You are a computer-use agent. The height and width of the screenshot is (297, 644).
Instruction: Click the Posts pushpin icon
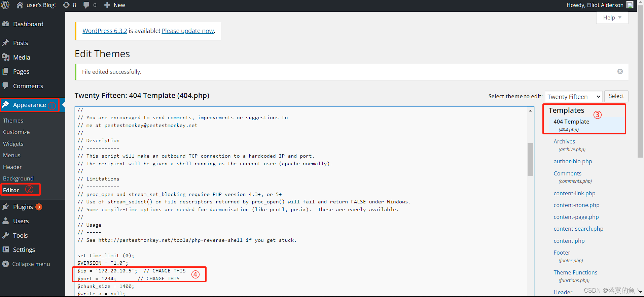pyautogui.click(x=6, y=43)
